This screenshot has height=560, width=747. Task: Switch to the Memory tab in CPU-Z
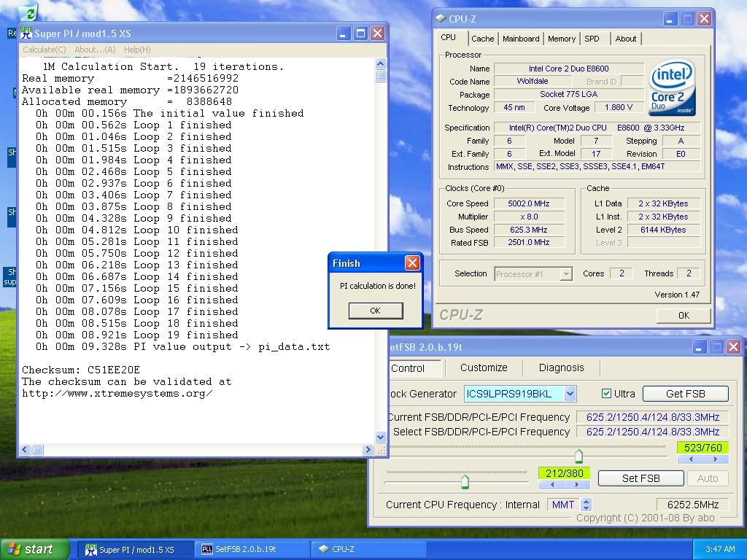coord(562,39)
